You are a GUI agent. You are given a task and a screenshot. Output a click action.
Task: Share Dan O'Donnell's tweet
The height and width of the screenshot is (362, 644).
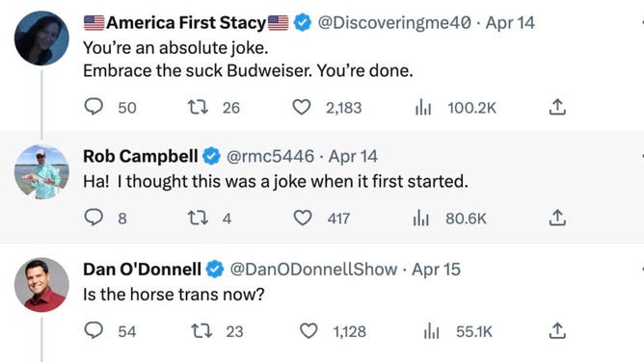point(557,331)
